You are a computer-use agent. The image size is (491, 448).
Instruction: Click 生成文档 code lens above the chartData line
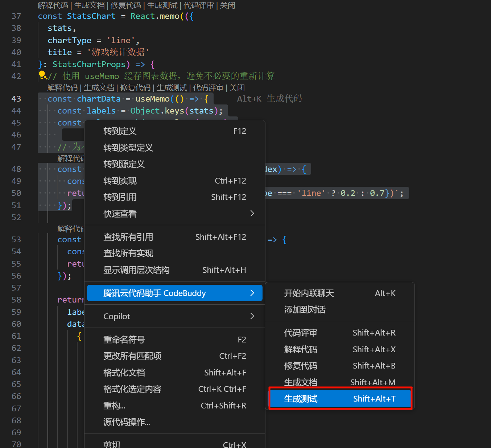(x=99, y=88)
